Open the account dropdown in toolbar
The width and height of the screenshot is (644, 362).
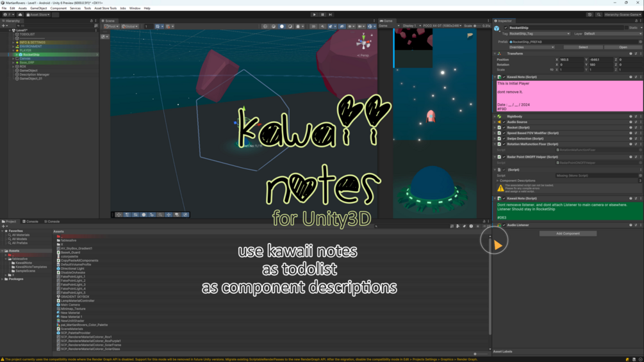pos(7,14)
